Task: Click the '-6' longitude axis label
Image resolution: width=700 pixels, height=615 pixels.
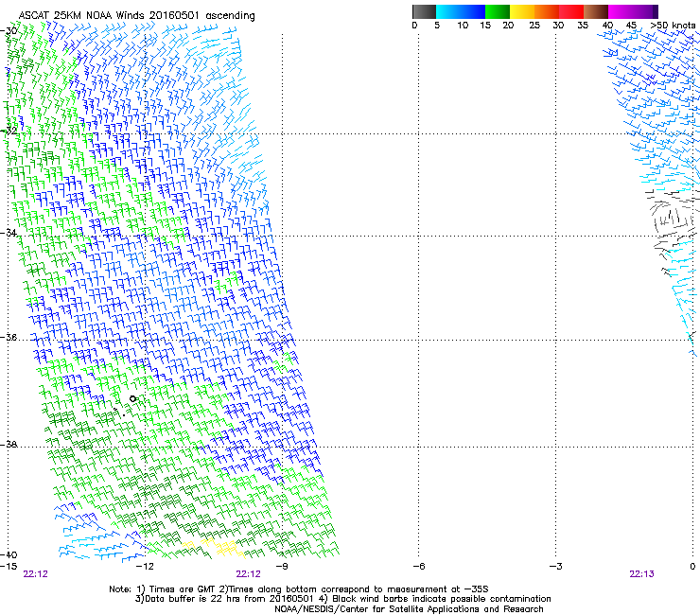Action: (x=418, y=567)
